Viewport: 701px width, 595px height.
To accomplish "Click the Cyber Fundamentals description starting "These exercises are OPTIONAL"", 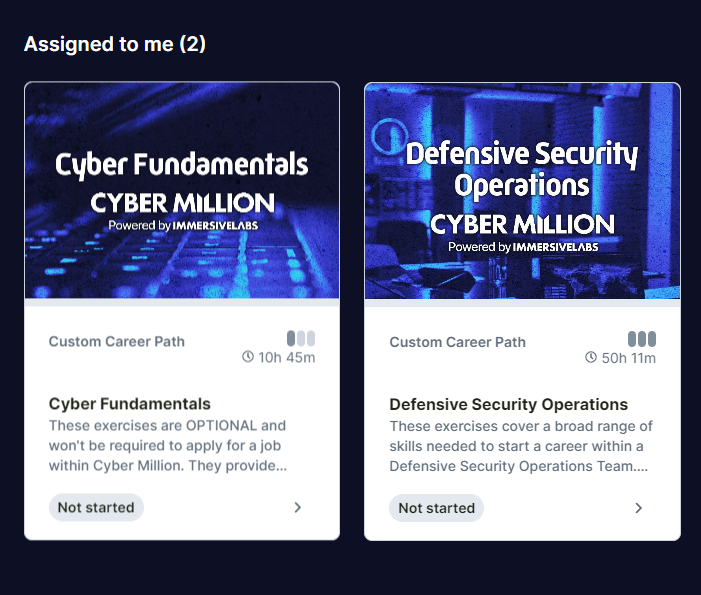I will tap(168, 445).
